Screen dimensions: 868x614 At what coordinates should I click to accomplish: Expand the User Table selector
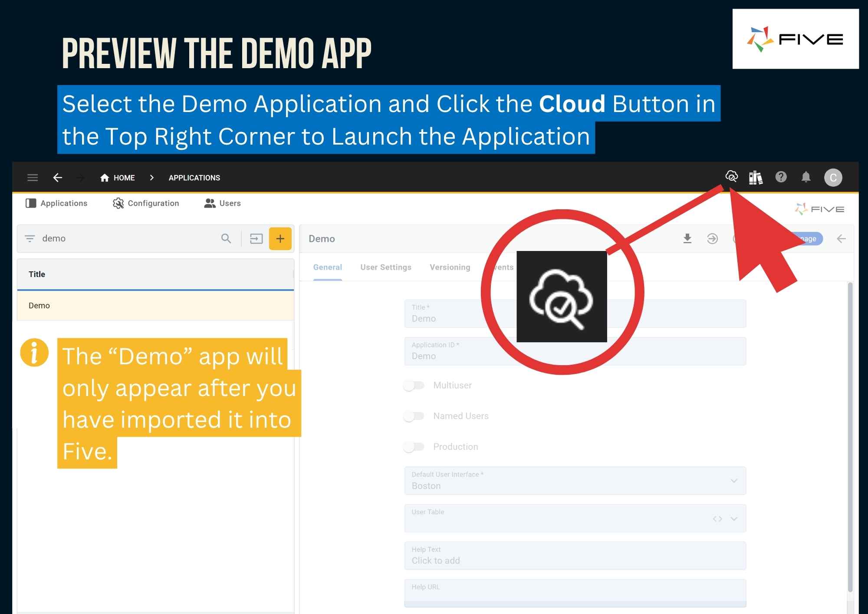pos(733,518)
